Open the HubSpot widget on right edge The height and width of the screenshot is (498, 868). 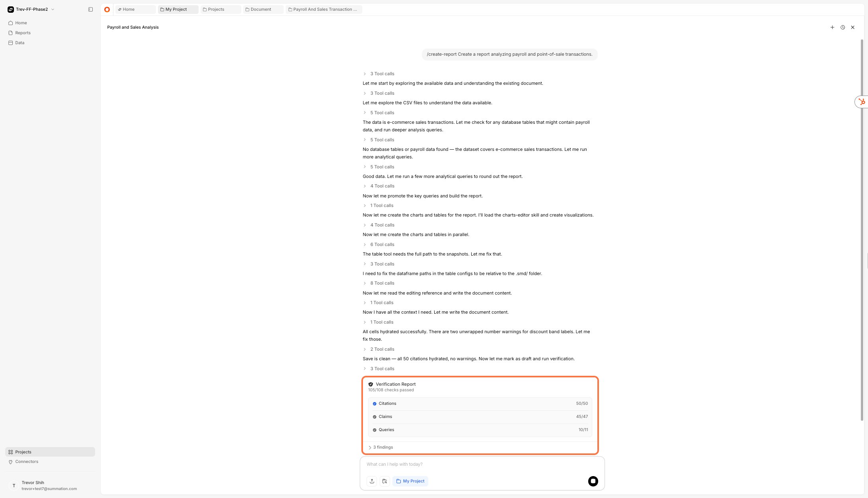862,102
